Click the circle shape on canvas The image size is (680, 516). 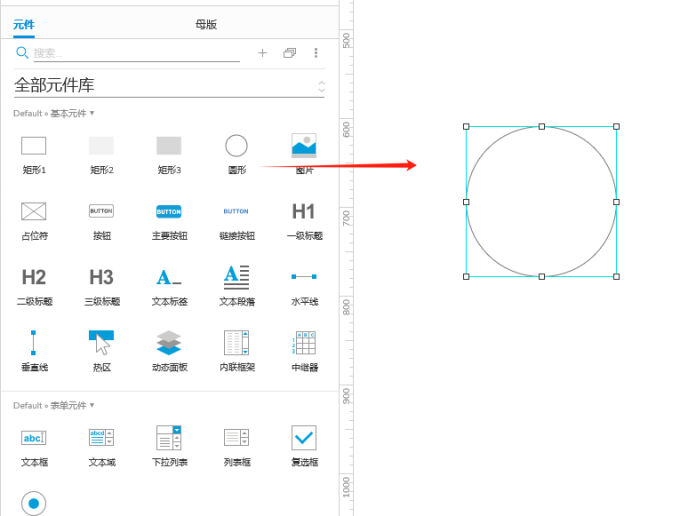click(541, 202)
